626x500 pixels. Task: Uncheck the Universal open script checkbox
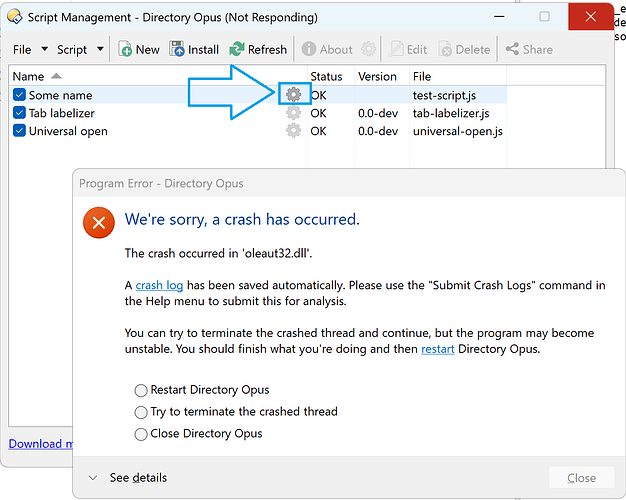point(19,131)
